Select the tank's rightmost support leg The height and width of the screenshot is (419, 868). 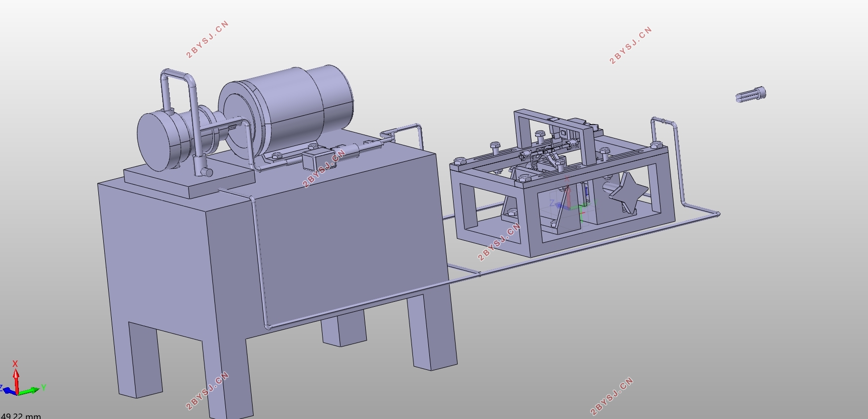pyautogui.click(x=431, y=332)
